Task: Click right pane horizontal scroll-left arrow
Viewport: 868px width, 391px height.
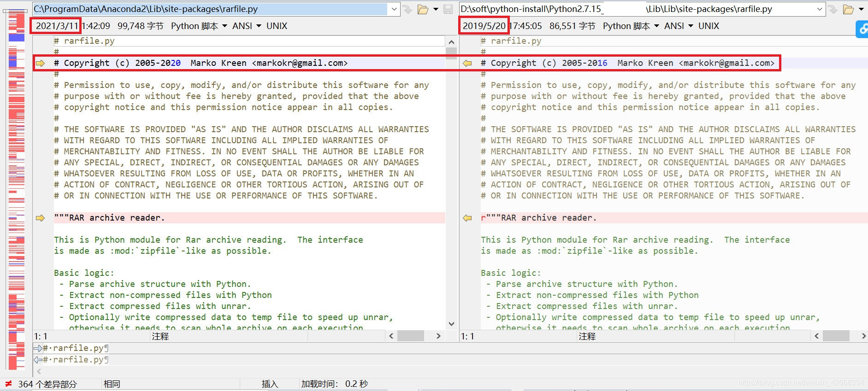Action: click(817, 336)
